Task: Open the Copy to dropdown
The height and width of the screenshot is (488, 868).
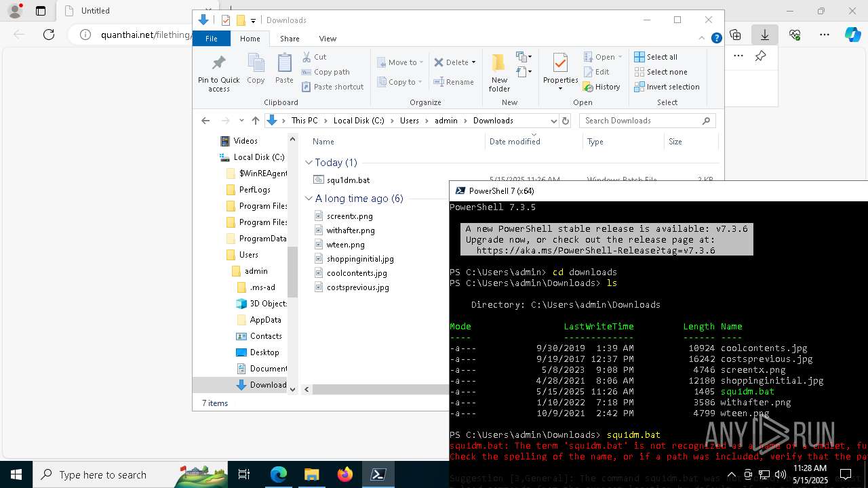Action: 400,82
